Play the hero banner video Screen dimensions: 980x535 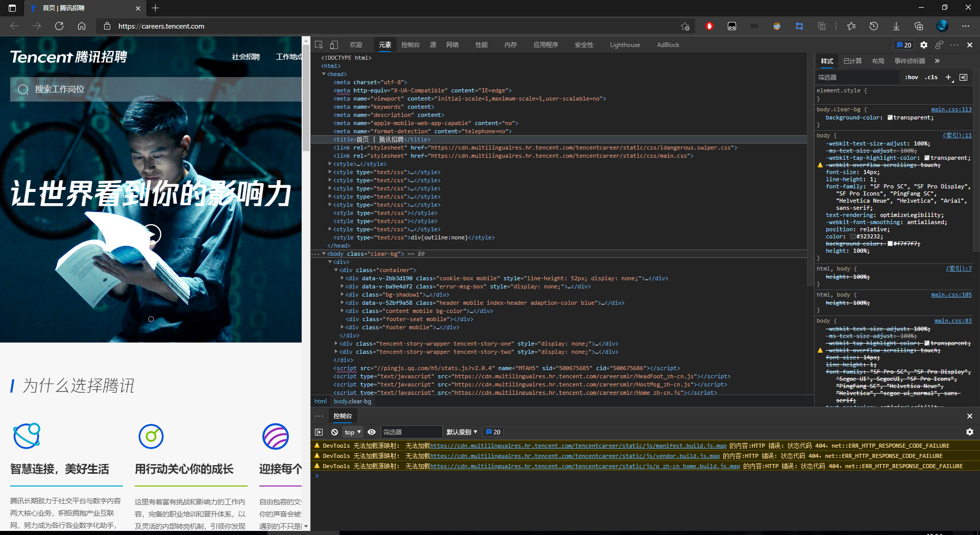click(x=151, y=234)
